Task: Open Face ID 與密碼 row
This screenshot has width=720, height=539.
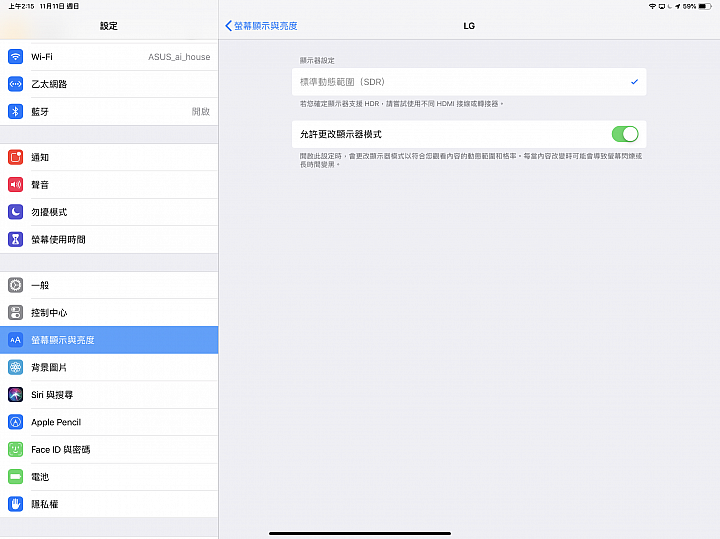Action: pos(109,449)
